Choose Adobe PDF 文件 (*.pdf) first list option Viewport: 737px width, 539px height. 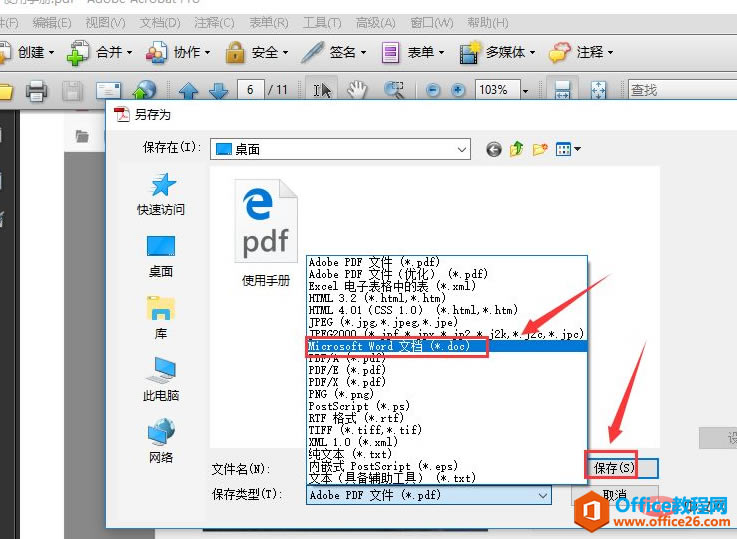point(447,262)
